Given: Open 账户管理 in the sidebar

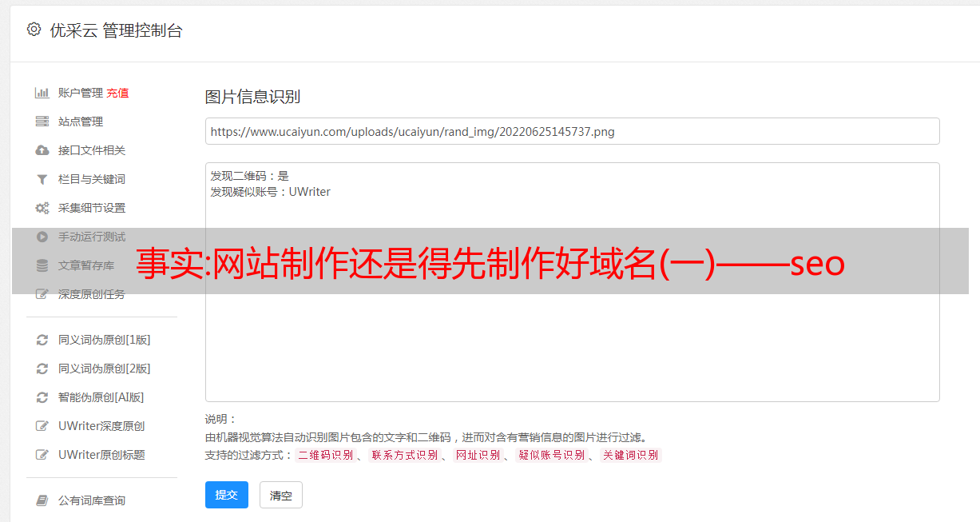Looking at the screenshot, I should (x=81, y=93).
